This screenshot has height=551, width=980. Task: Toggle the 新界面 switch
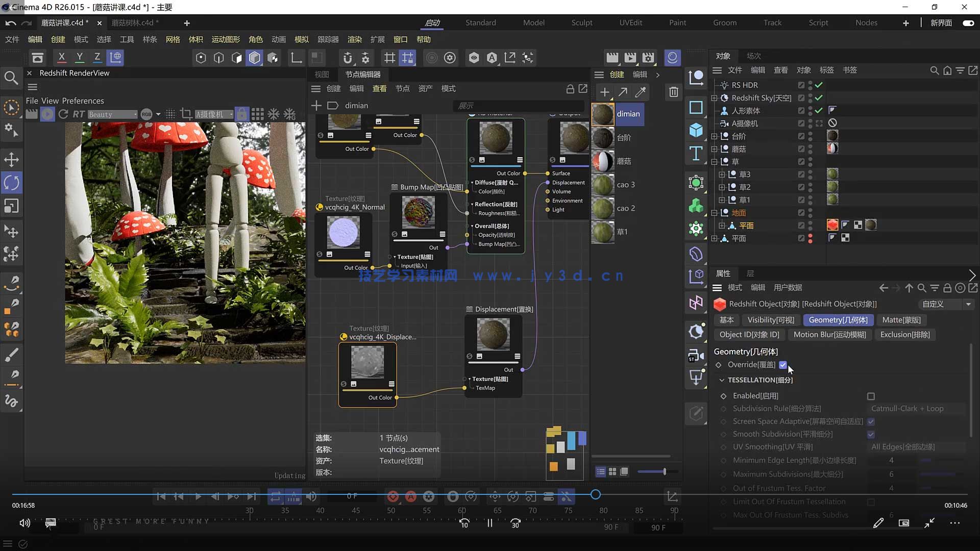[968, 23]
